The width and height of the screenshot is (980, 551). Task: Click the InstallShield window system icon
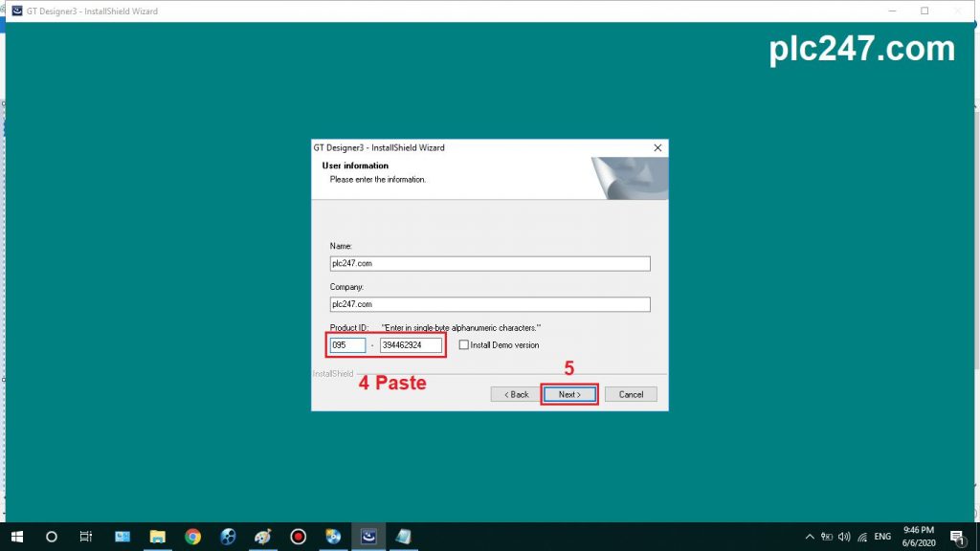17,11
